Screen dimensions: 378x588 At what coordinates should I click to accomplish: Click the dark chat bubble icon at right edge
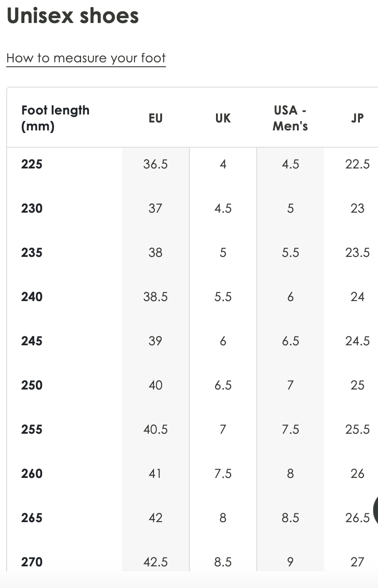376,511
